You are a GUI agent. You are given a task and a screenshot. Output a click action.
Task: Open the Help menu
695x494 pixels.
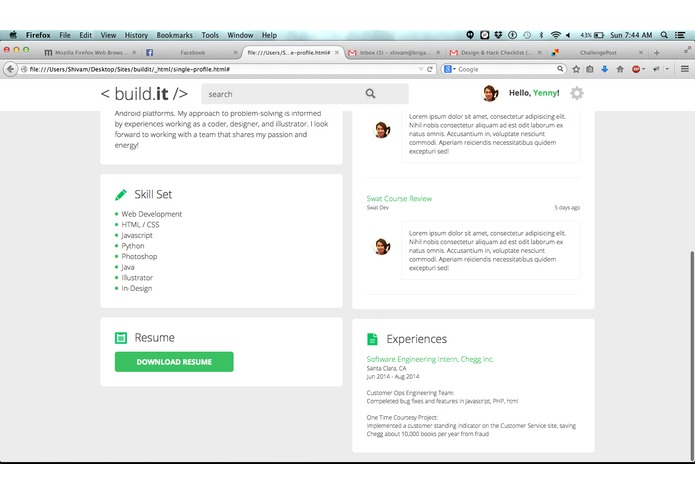[x=269, y=35]
